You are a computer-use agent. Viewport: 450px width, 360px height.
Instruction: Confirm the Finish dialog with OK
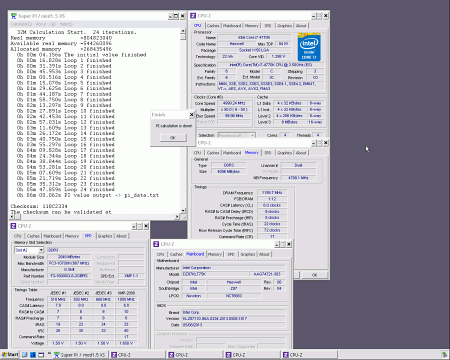173,138
